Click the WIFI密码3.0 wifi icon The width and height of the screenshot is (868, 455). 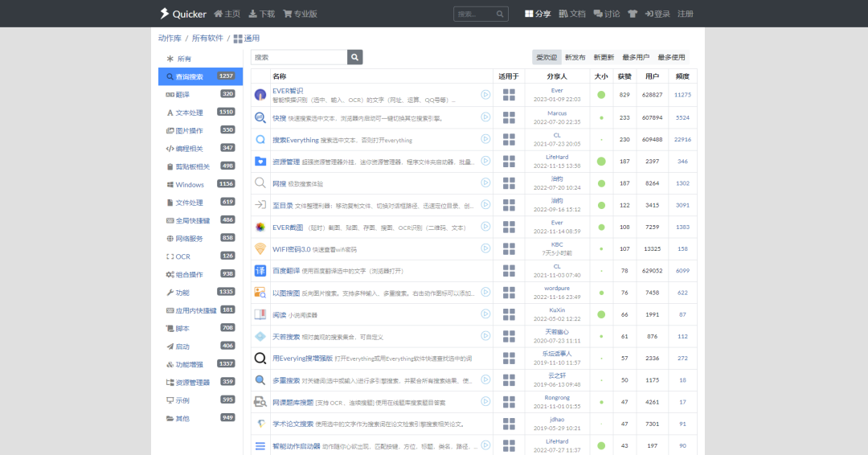260,248
